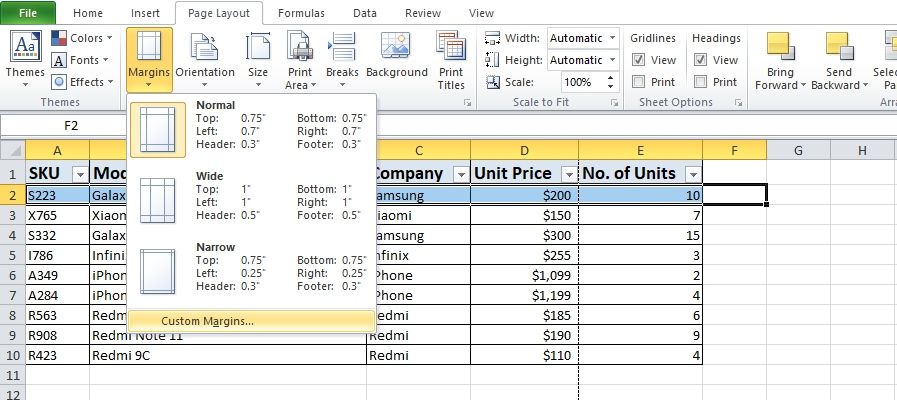Viewport: 897px width, 400px height.
Task: Open the Print Area menu
Action: click(x=300, y=60)
